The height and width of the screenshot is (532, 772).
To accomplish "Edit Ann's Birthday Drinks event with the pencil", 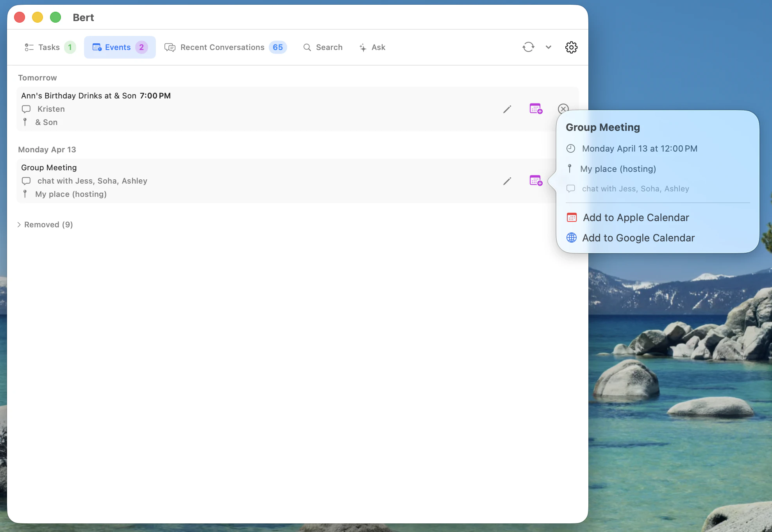I will click(x=507, y=109).
